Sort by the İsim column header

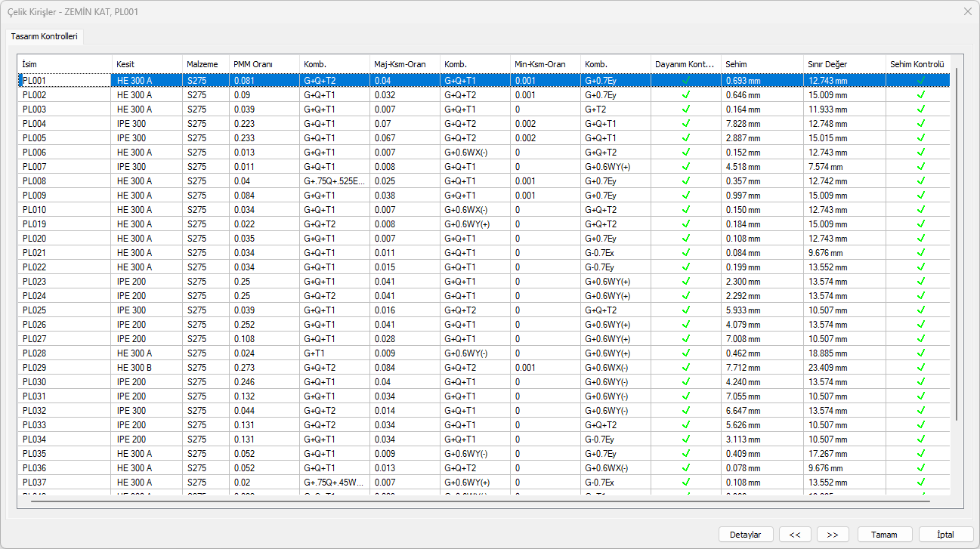pyautogui.click(x=65, y=64)
